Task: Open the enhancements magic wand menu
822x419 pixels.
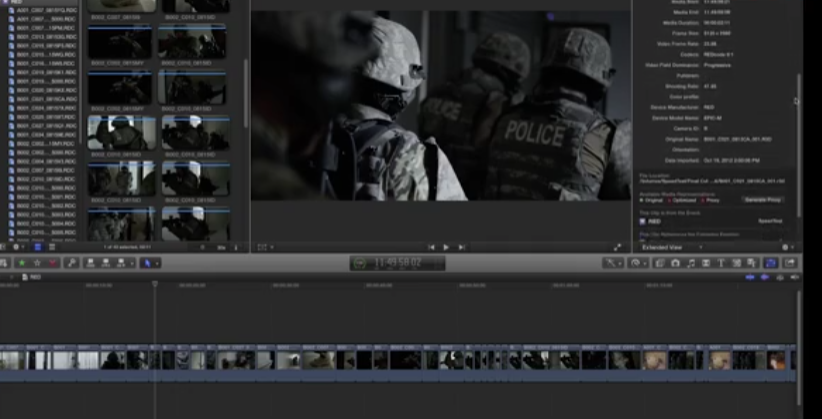Action: [x=612, y=263]
